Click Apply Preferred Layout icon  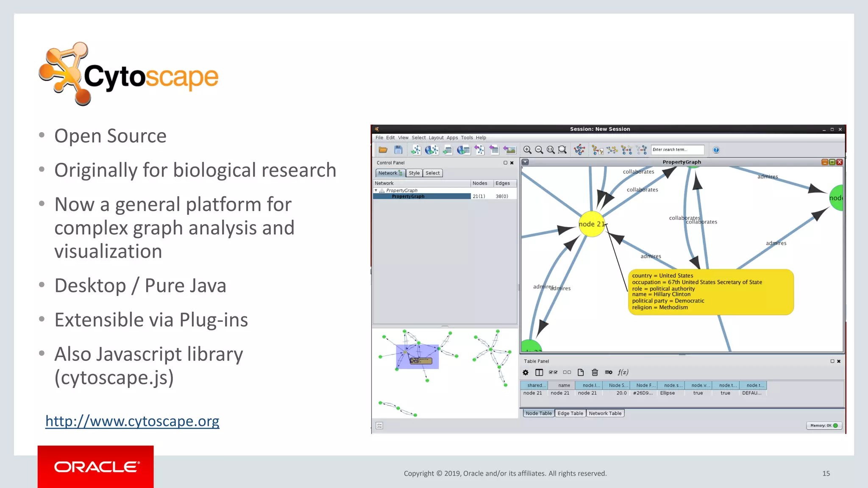(x=579, y=150)
